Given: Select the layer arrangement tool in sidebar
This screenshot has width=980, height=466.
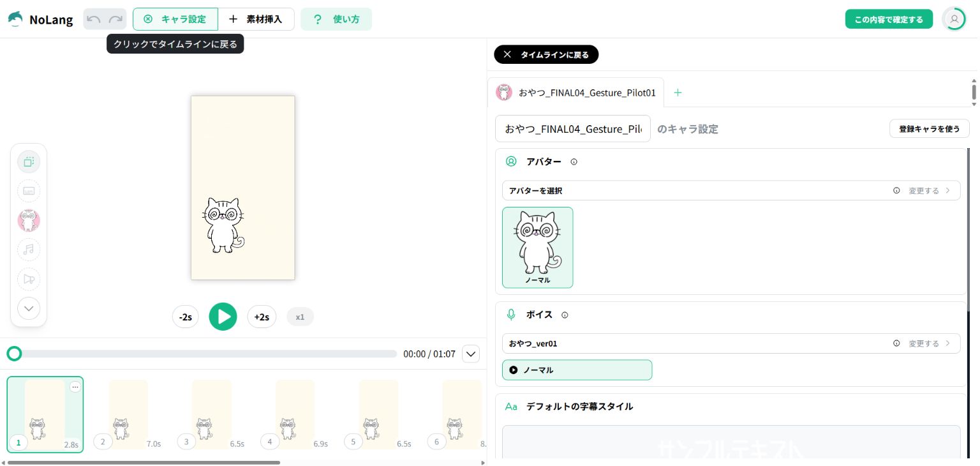Looking at the screenshot, I should [29, 162].
